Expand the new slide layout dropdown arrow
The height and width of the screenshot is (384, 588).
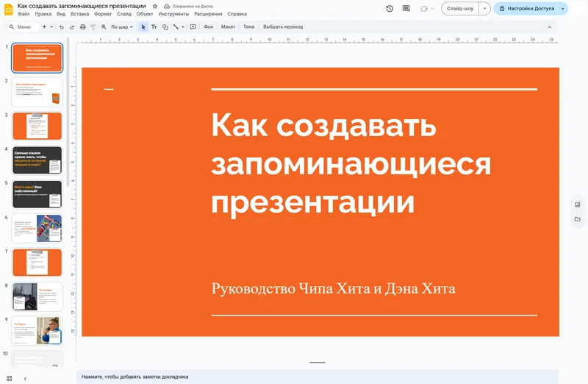point(51,27)
